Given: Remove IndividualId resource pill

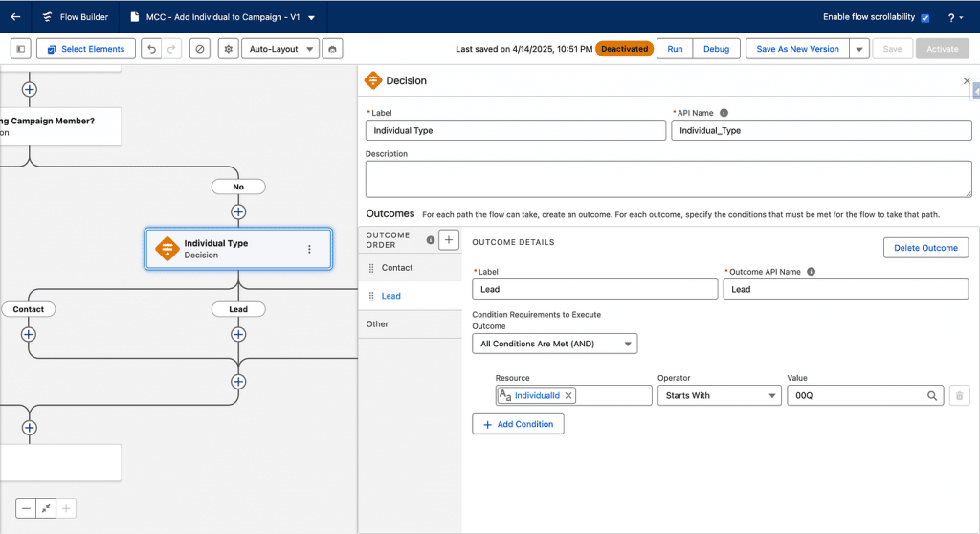Looking at the screenshot, I should [x=568, y=395].
